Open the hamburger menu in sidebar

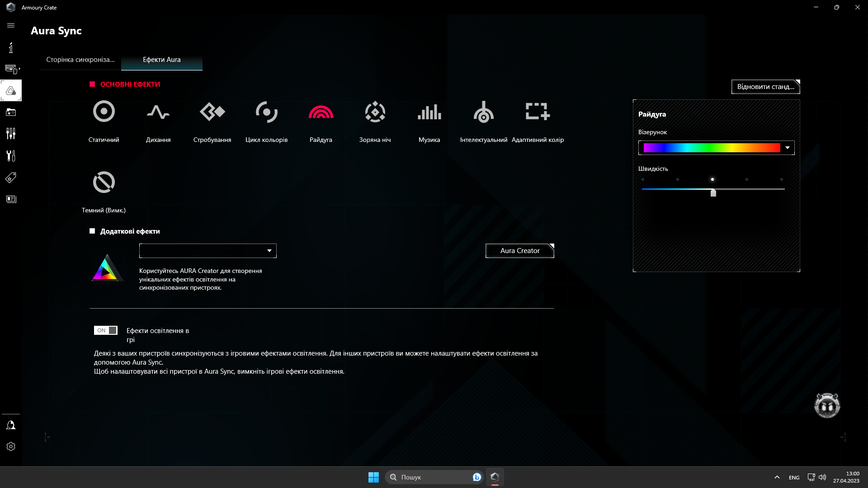[11, 25]
